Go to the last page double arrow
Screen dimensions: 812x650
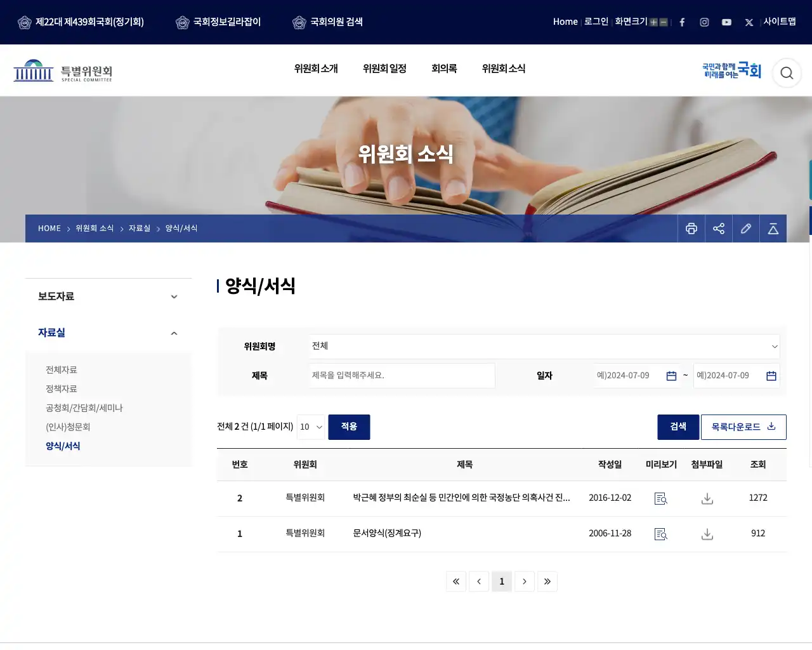(547, 581)
